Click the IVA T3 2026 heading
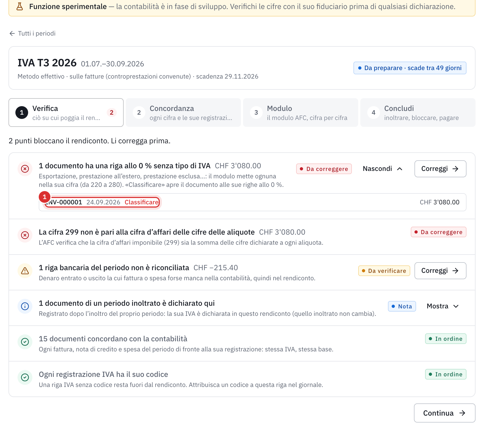 [x=47, y=63]
